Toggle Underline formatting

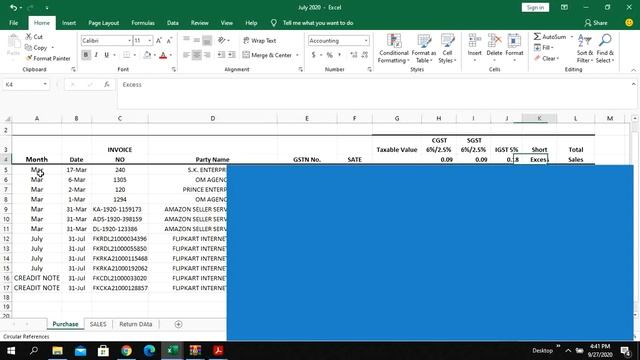click(107, 55)
